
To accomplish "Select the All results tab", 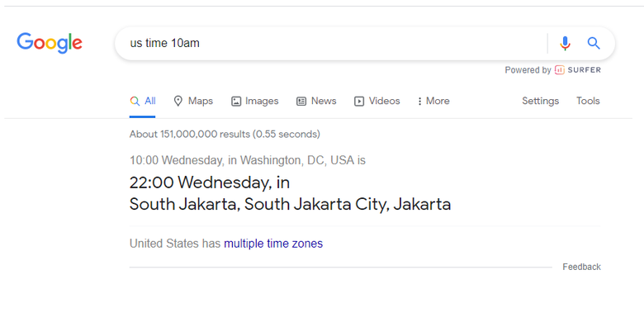I will [143, 101].
